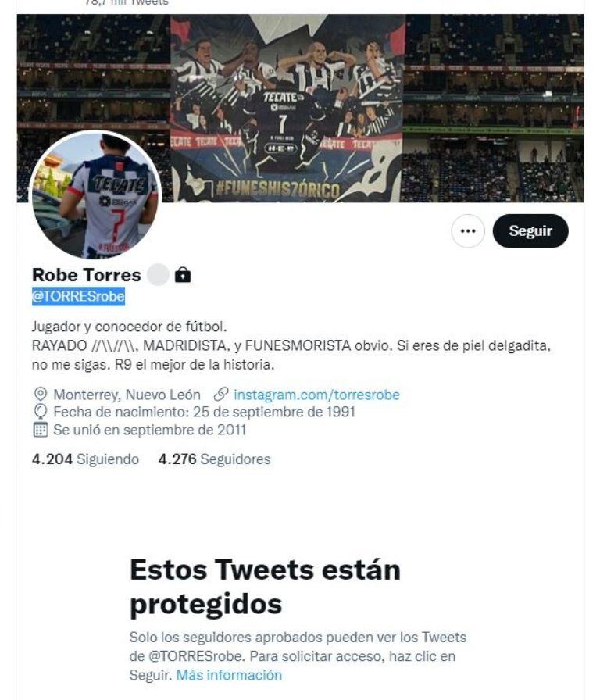Open the instagram.com/torresrobe link
600x700 pixels.
point(316,395)
